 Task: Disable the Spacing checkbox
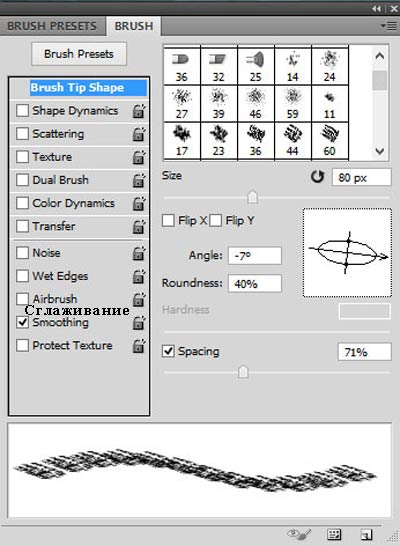(x=168, y=351)
